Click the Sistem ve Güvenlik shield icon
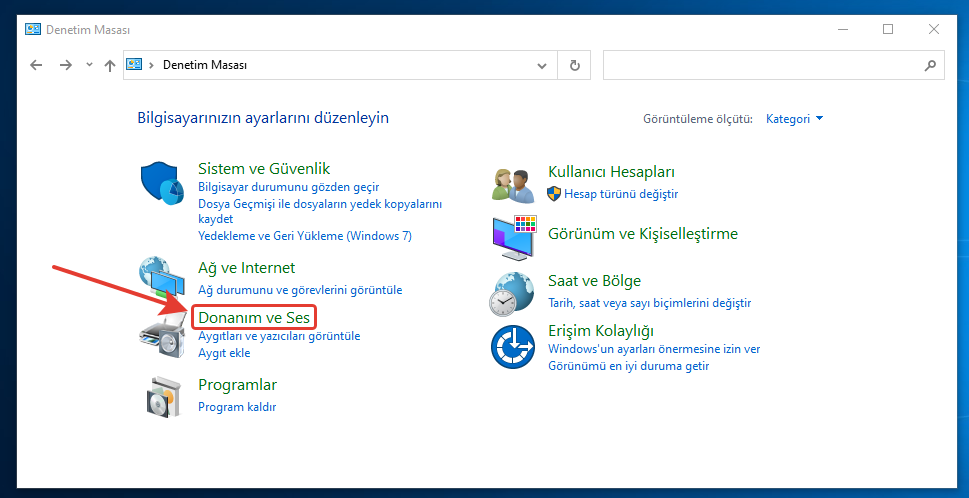Viewport: 969px width, 498px height. [x=161, y=183]
